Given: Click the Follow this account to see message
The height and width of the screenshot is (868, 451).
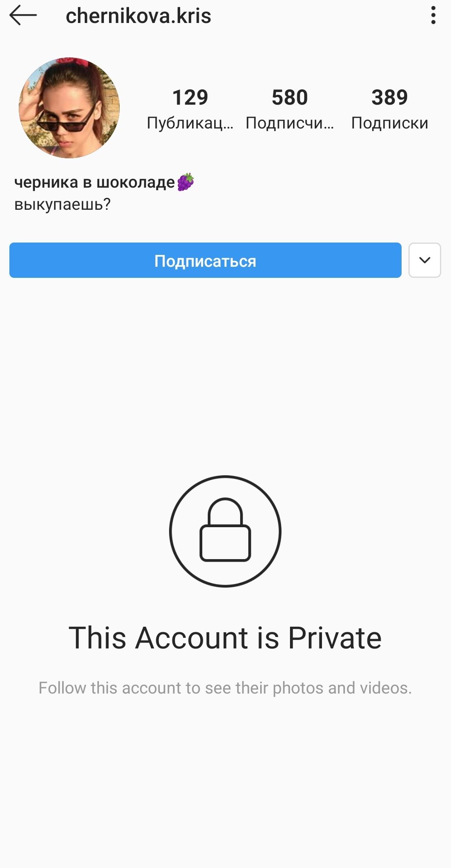Looking at the screenshot, I should [x=225, y=688].
